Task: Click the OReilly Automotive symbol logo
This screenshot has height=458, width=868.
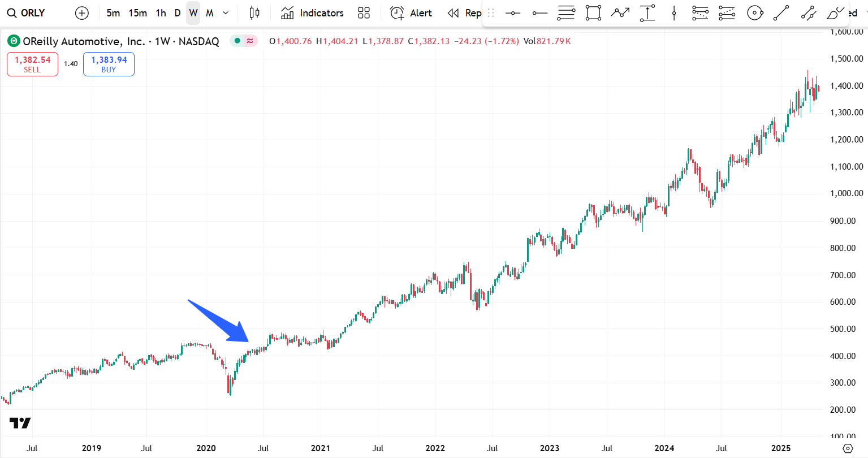Action: pos(13,41)
